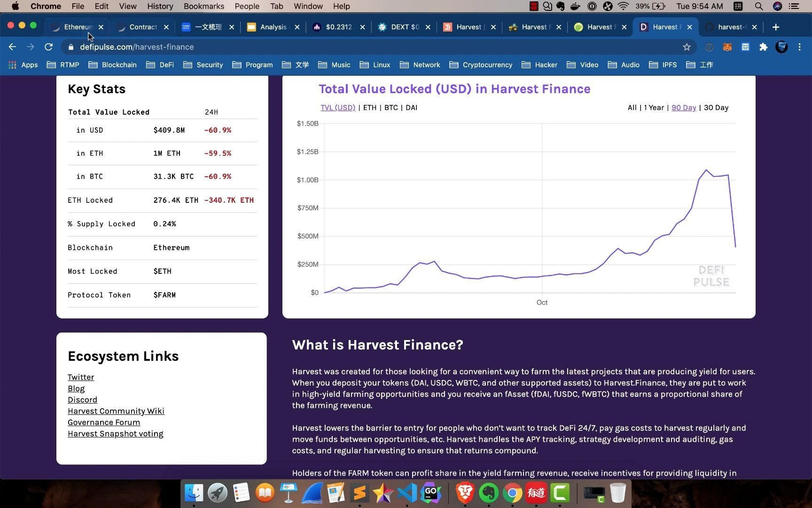The width and height of the screenshot is (812, 508).
Task: Expand the Program bookmarks folder
Action: pos(252,65)
